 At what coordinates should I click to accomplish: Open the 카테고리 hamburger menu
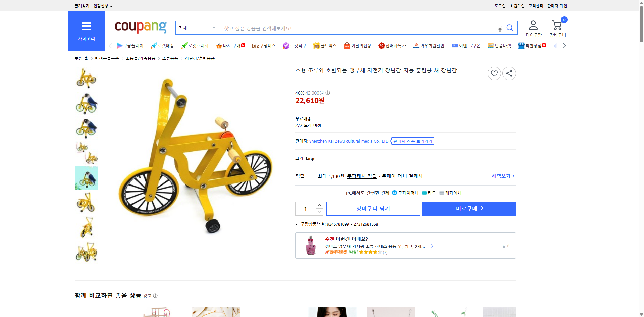point(86,27)
